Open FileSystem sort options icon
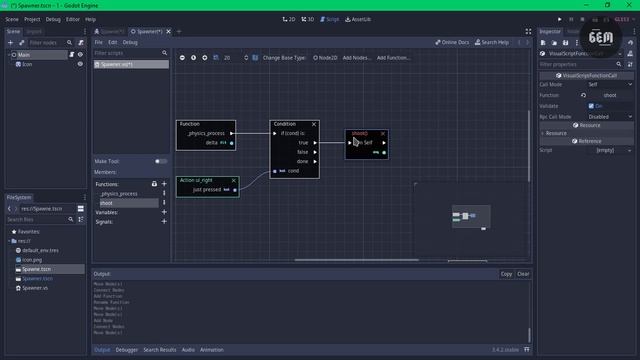The height and width of the screenshot is (360, 640). [x=81, y=220]
